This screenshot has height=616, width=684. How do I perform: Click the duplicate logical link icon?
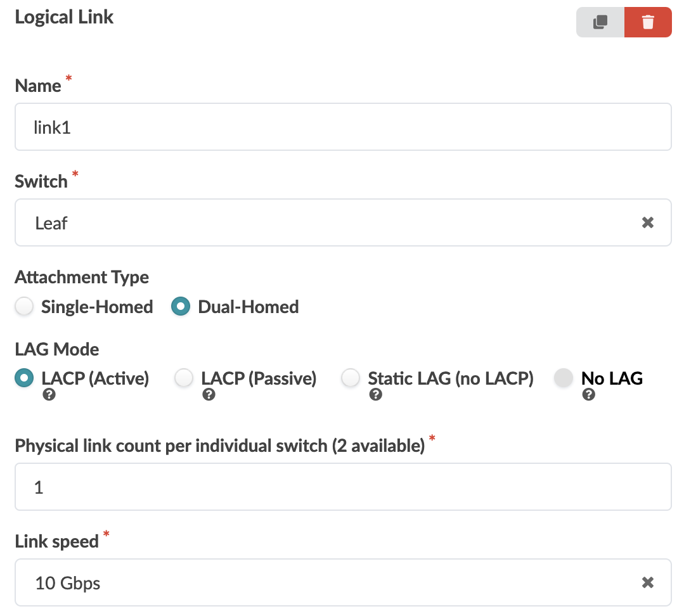pyautogui.click(x=600, y=22)
